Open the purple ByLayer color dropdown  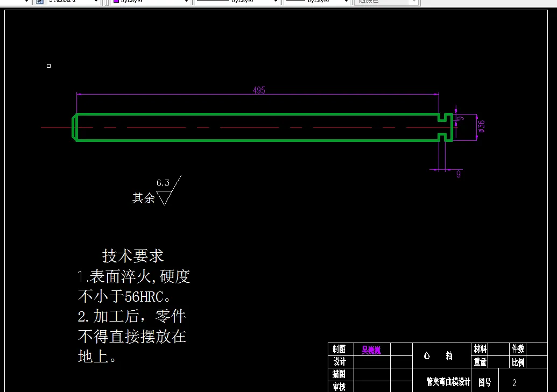(x=187, y=2)
